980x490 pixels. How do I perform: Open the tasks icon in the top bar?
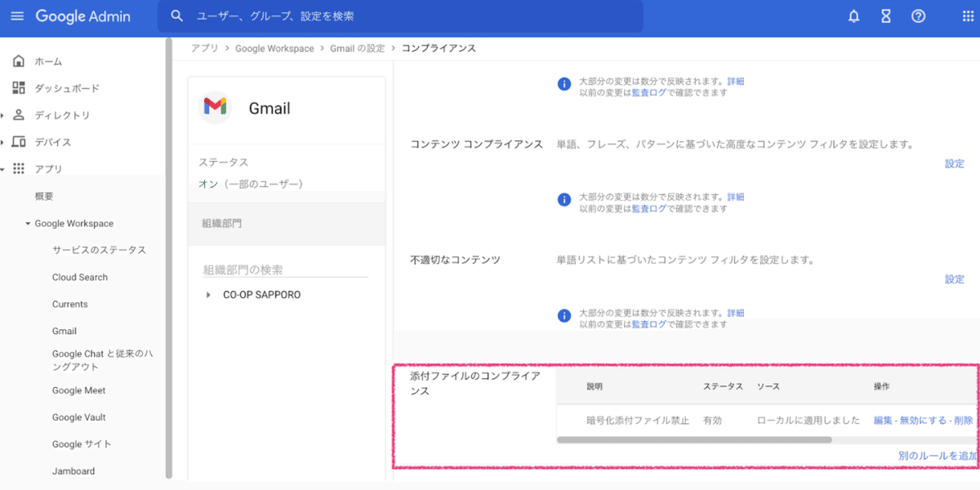(x=885, y=16)
